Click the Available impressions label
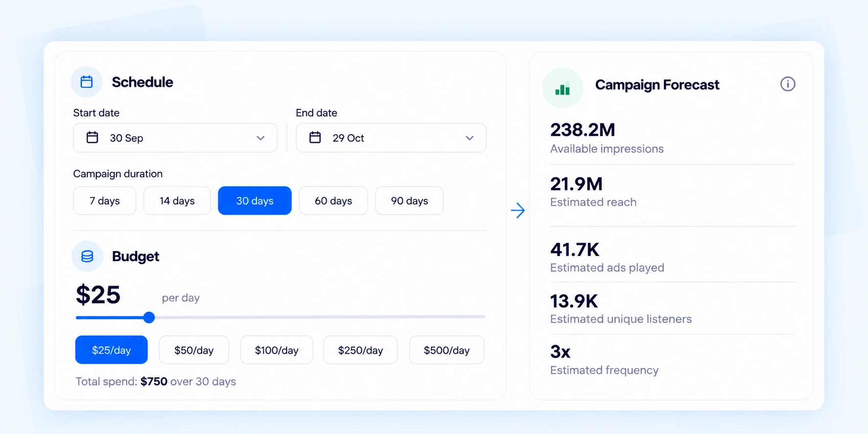Viewport: 868px width, 434px height. click(607, 149)
